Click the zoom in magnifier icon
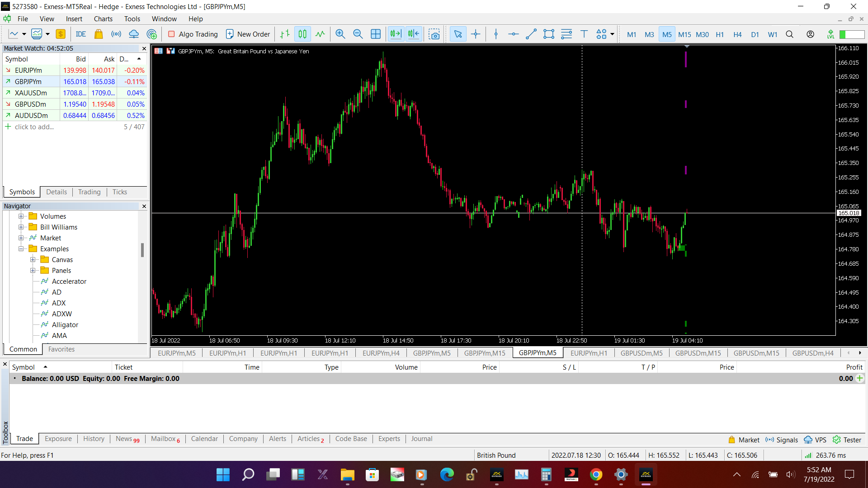Viewport: 868px width, 488px height. tap(340, 34)
